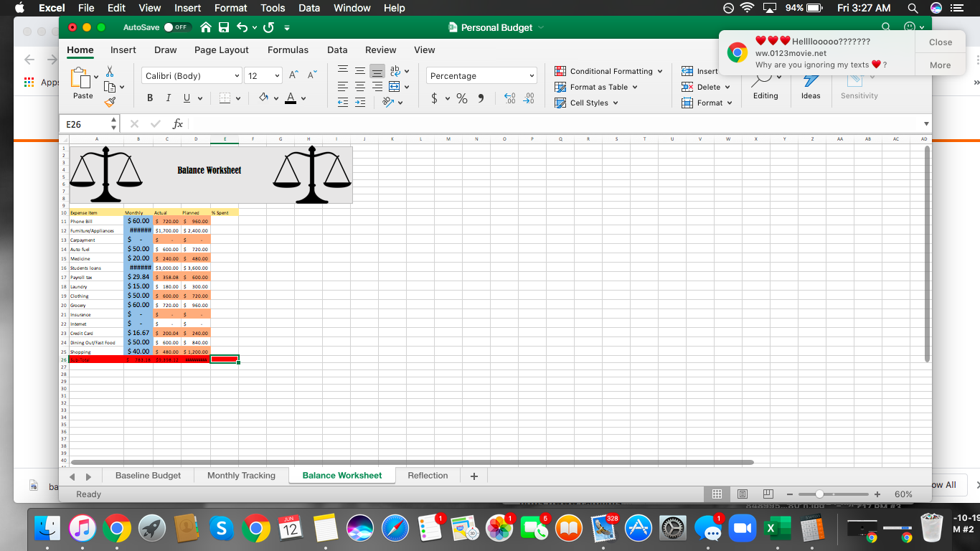This screenshot has height=551, width=980.
Task: Apply the font color A swatch
Action: (291, 98)
